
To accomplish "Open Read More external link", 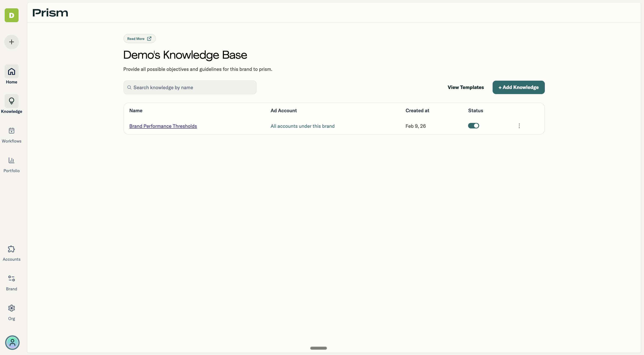I will coord(139,38).
